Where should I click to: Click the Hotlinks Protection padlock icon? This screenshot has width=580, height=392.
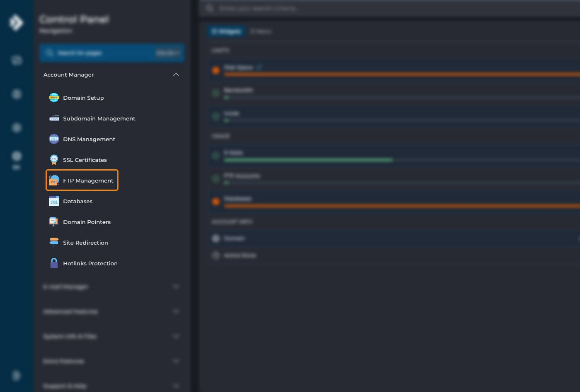click(x=54, y=263)
